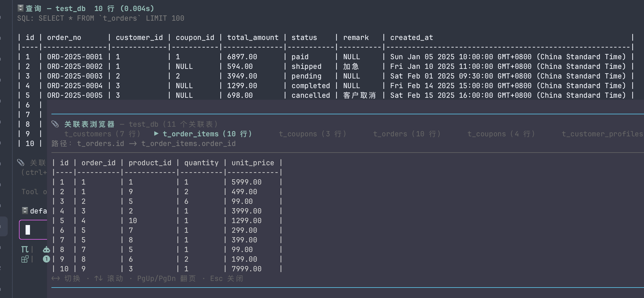
Task: Click unit price 399.00
Action: pyautogui.click(x=244, y=240)
